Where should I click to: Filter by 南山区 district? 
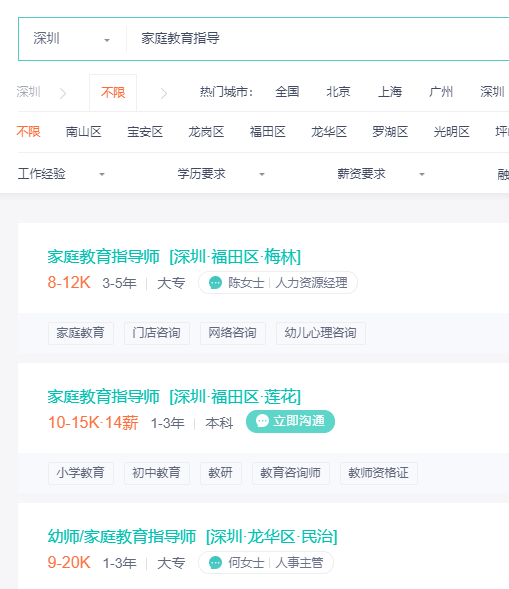point(83,132)
